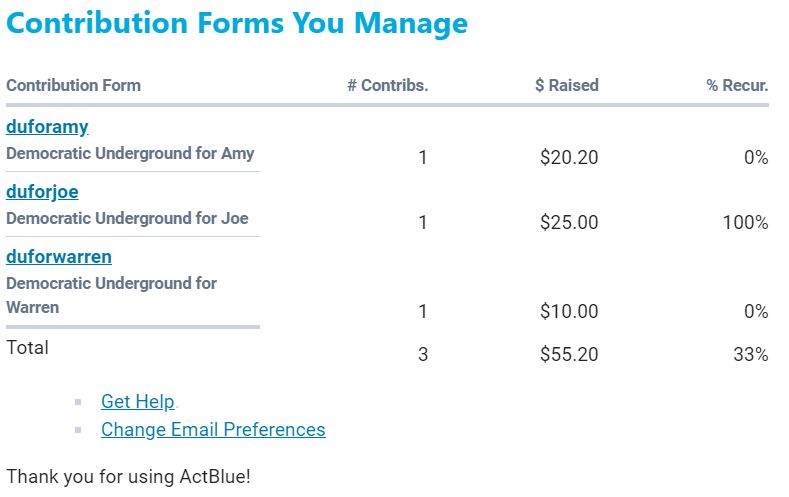
Task: Click the Democratic Underground for Amy description
Action: click(130, 154)
